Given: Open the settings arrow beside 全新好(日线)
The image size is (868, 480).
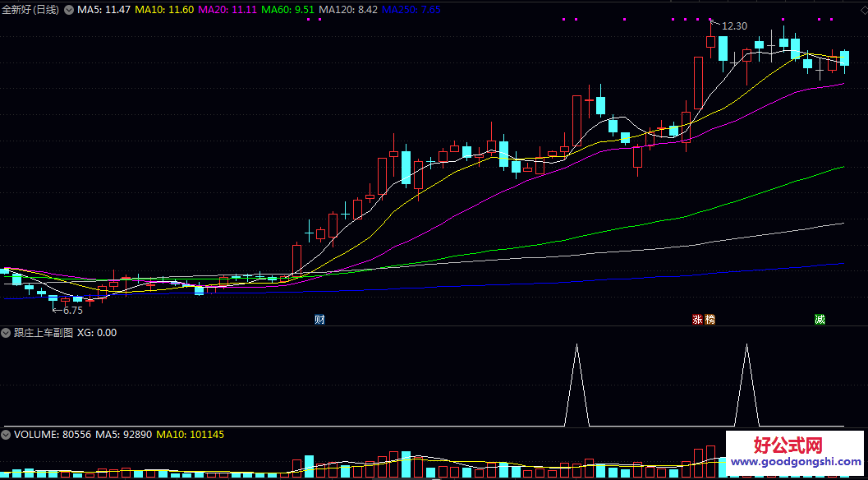Looking at the screenshot, I should [69, 9].
